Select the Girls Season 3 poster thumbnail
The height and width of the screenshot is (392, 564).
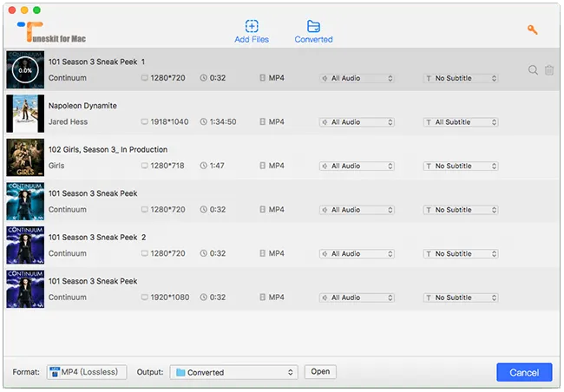25,158
